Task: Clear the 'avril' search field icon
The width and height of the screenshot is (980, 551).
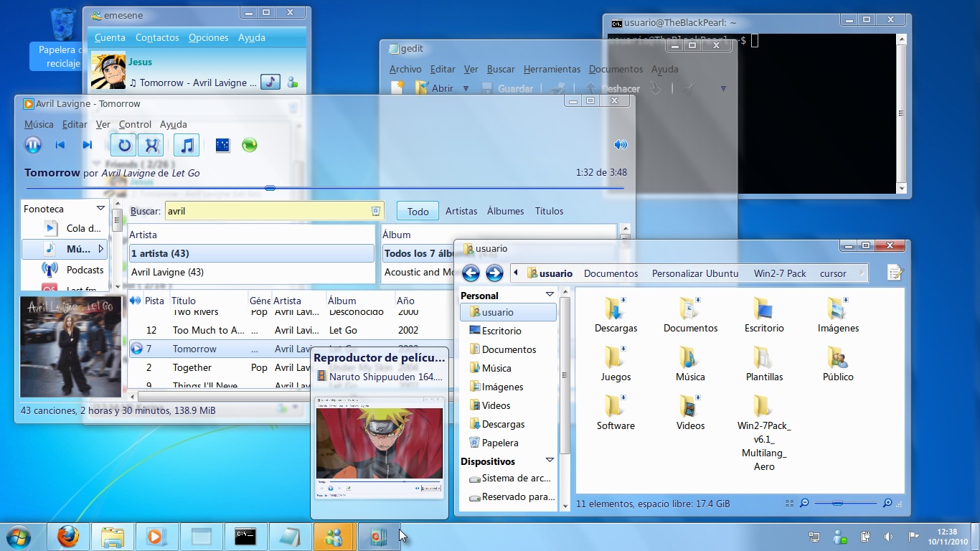Action: [x=375, y=212]
